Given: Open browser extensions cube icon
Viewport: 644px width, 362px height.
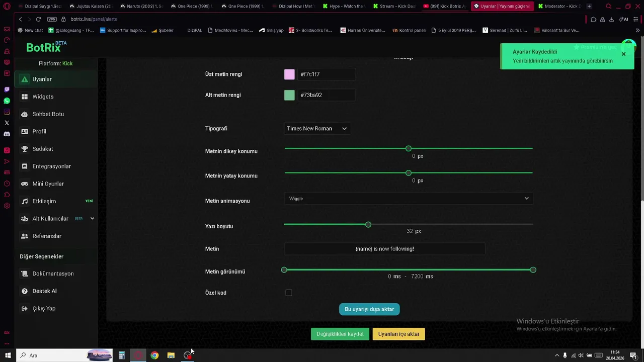Looking at the screenshot, I should [593, 19].
